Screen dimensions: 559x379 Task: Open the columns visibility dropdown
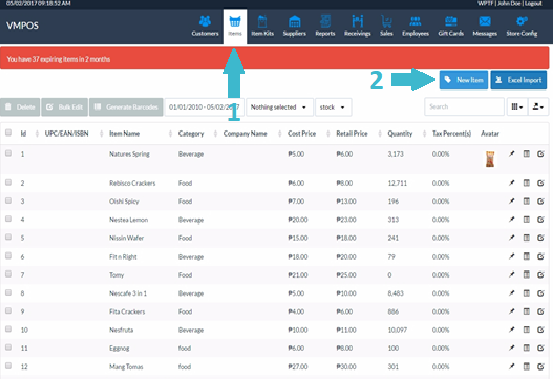pyautogui.click(x=517, y=107)
